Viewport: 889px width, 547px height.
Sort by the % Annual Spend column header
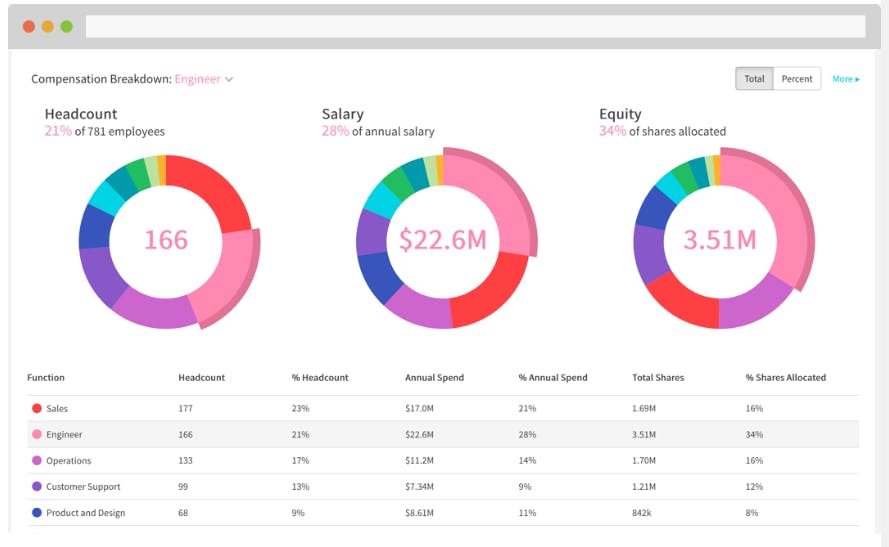coord(553,378)
